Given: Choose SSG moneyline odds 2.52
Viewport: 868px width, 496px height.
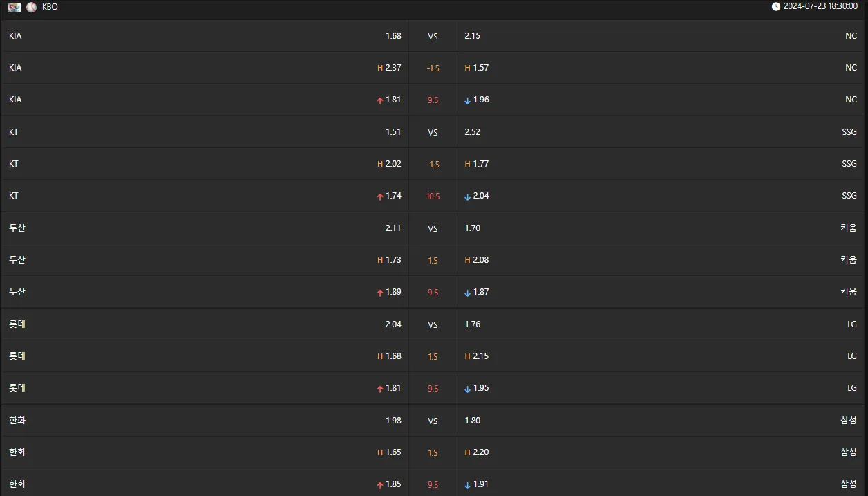Looking at the screenshot, I should [x=472, y=132].
